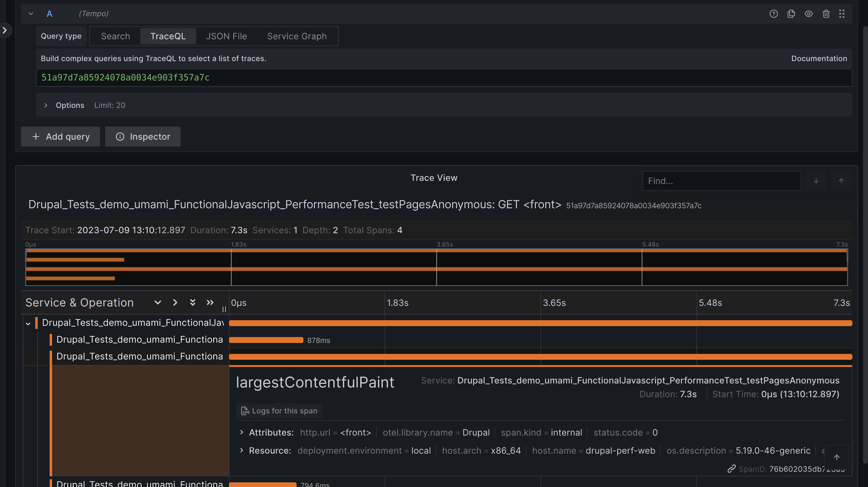Click the trace ID next to title

[x=634, y=206]
